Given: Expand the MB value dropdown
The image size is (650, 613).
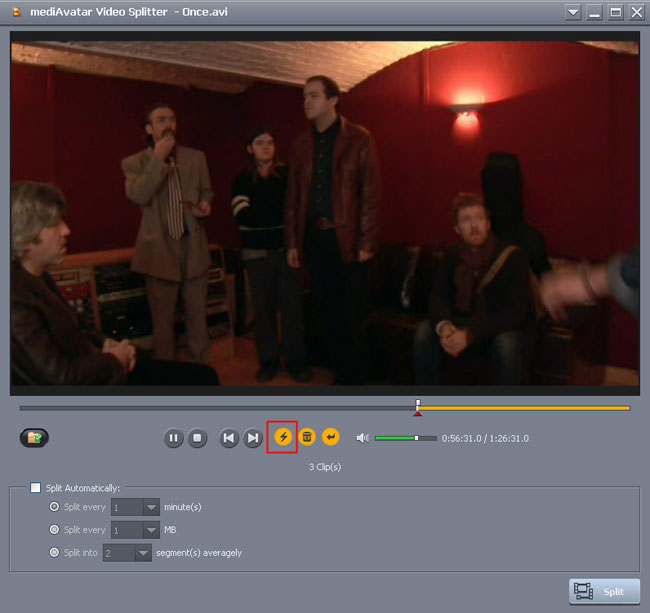Looking at the screenshot, I should [x=151, y=530].
